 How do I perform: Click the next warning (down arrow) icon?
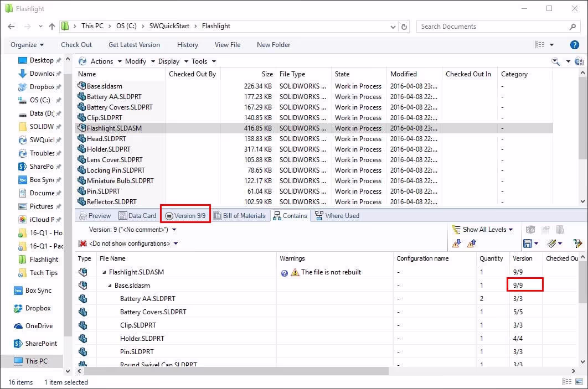(x=456, y=243)
